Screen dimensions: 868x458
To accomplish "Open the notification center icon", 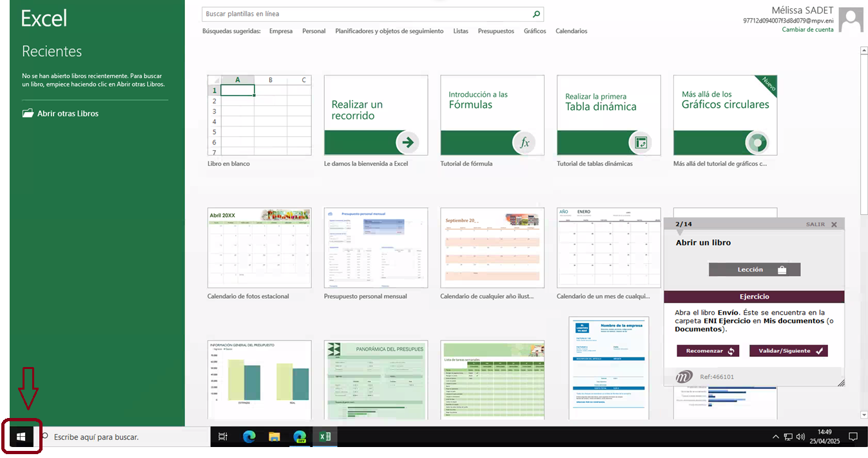I will 853,437.
